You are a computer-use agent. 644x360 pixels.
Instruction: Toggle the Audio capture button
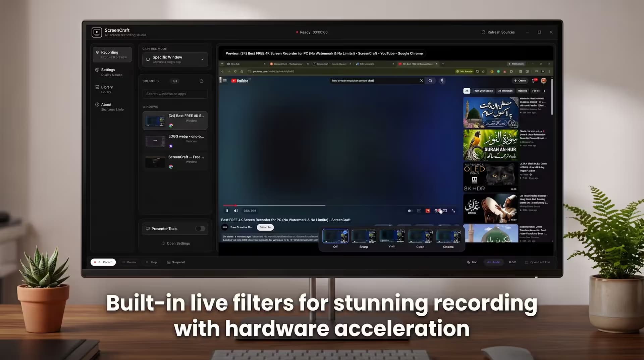point(494,262)
